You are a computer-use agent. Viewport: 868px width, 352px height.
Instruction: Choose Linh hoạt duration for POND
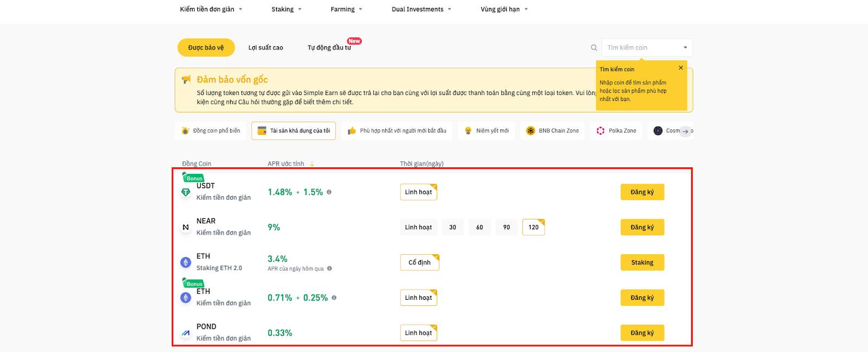coord(419,333)
